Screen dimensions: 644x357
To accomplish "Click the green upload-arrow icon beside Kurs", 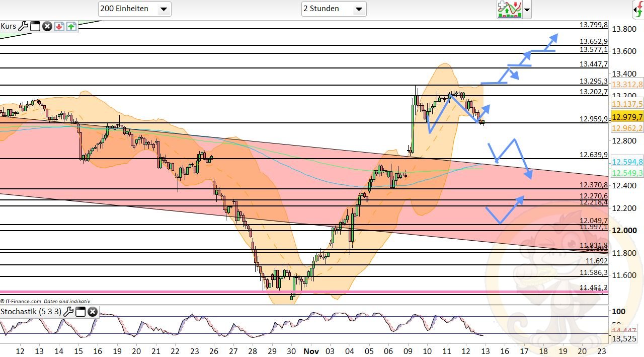I will (x=71, y=26).
